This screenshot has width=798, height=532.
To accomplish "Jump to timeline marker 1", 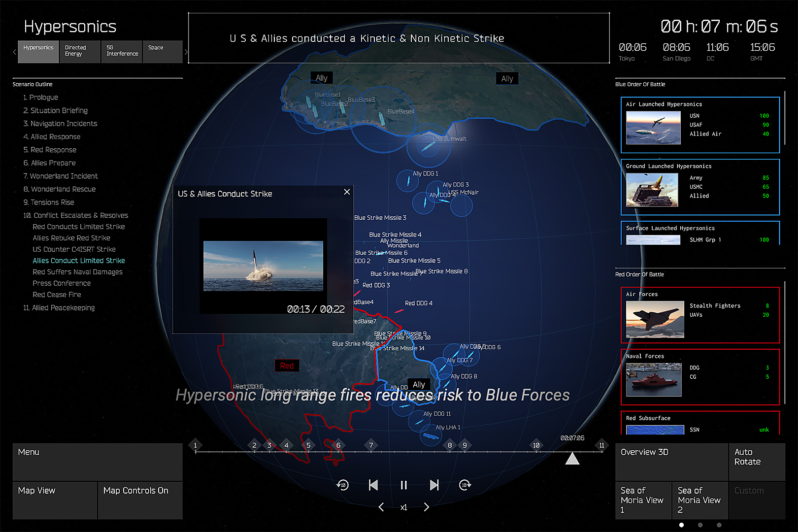I will pyautogui.click(x=196, y=445).
